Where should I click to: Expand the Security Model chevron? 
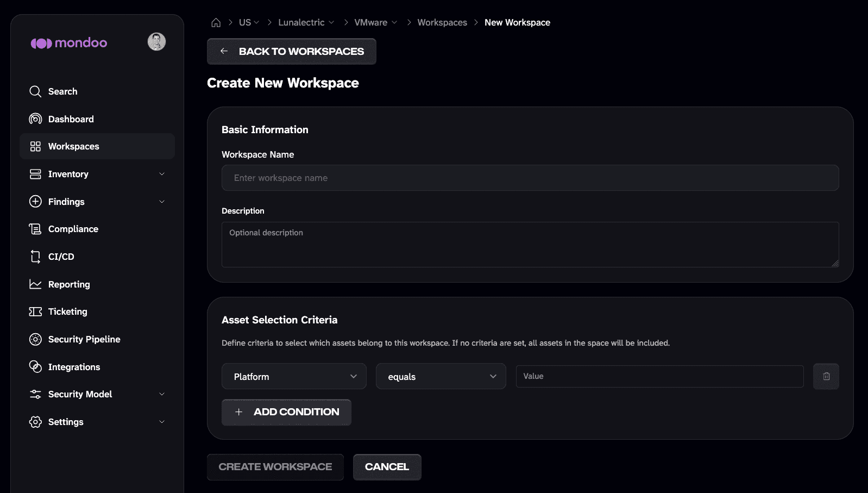(x=162, y=394)
